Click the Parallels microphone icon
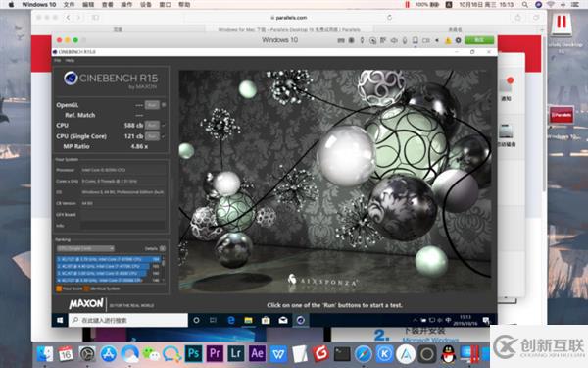The height and width of the screenshot is (368, 588). pos(405,40)
